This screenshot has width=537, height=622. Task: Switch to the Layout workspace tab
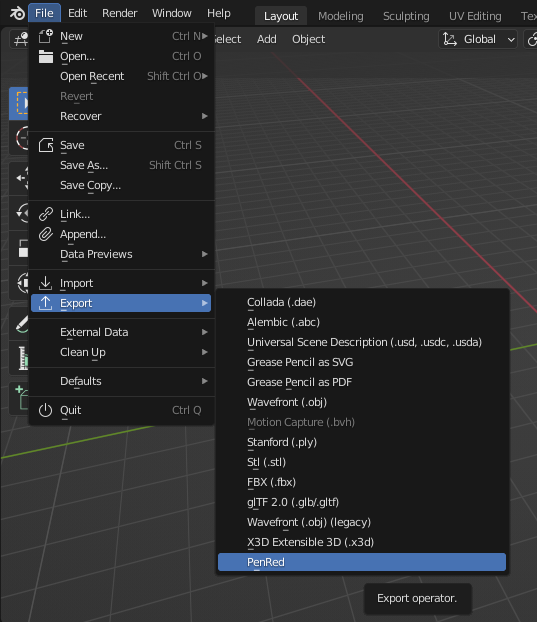click(281, 16)
